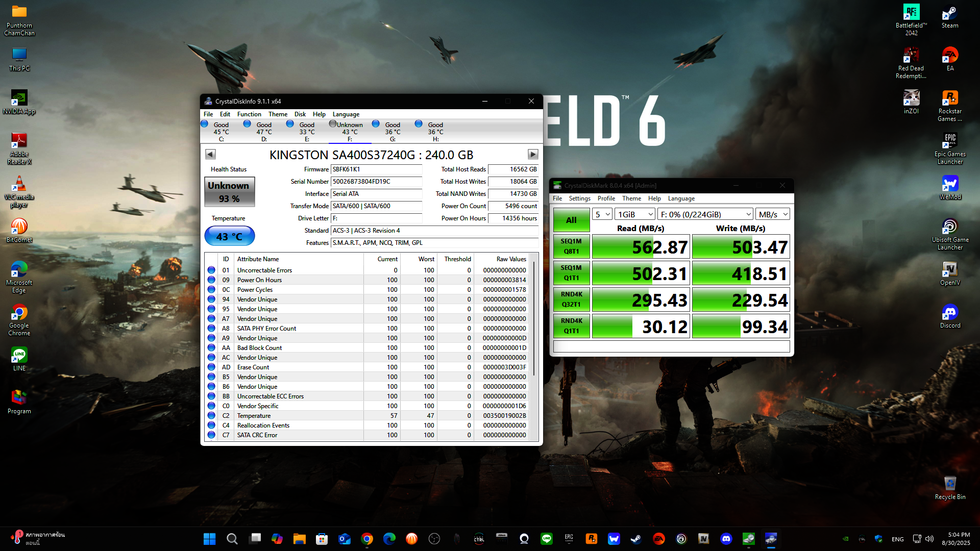Open the 1GiB test size dropdown
Screen dimensions: 980x551
pos(635,214)
